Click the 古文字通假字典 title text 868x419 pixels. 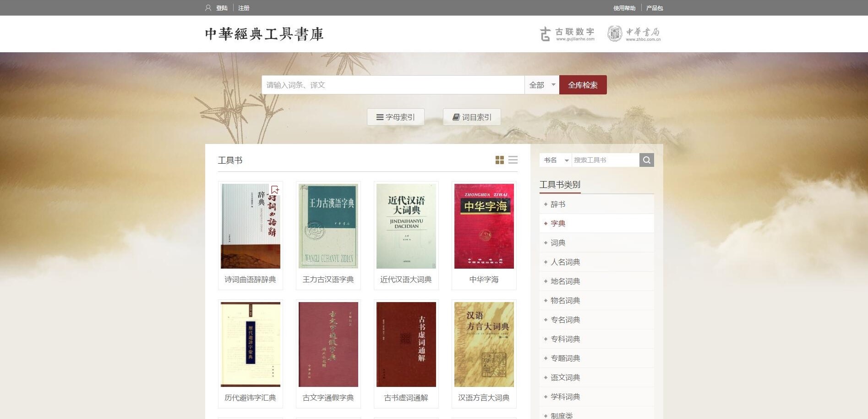pyautogui.click(x=328, y=397)
